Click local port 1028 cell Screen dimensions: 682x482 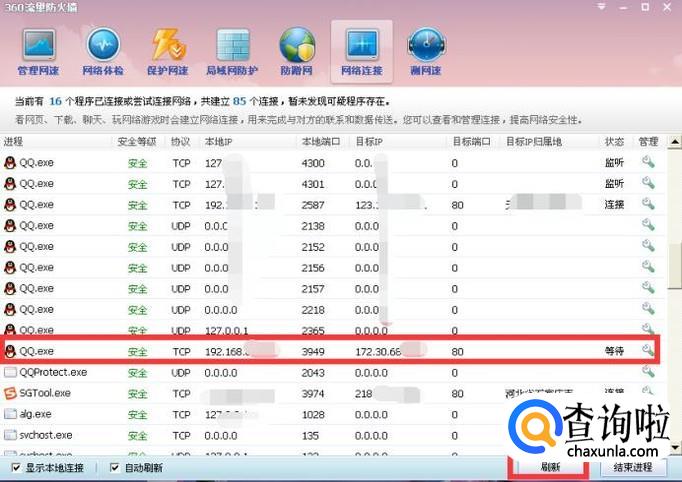(313, 415)
